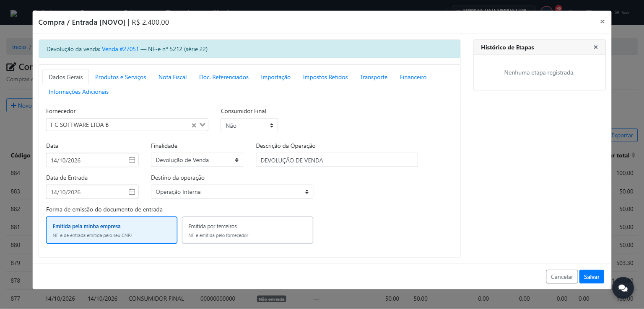Screen dimensions: 644x309
Task: Open the Doc. Referenciados tab
Action: [224, 77]
